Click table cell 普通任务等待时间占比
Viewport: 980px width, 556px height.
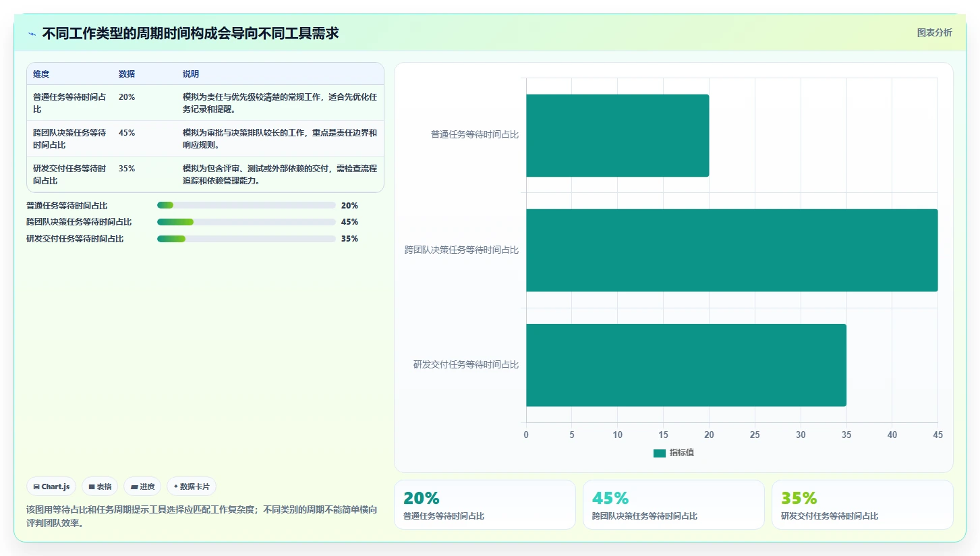tap(69, 103)
